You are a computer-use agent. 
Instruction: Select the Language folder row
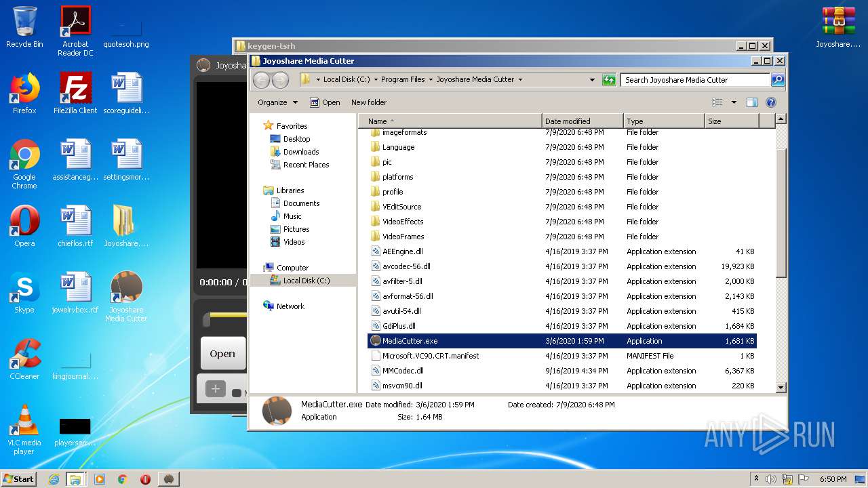tap(562, 147)
